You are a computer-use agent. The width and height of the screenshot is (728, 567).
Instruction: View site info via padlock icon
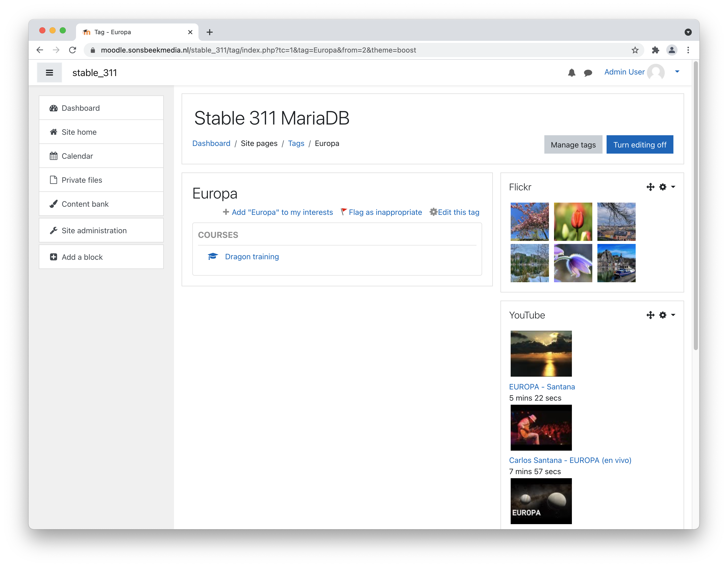point(93,50)
